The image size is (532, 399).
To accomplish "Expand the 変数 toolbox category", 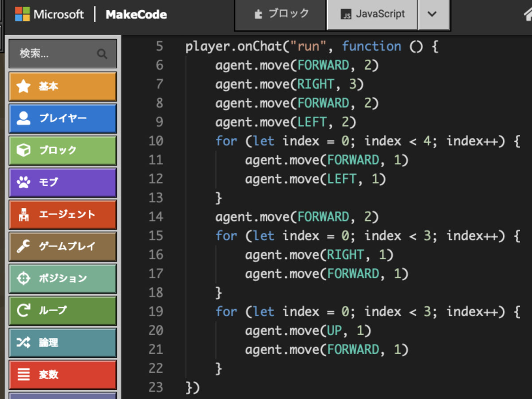I will point(63,375).
